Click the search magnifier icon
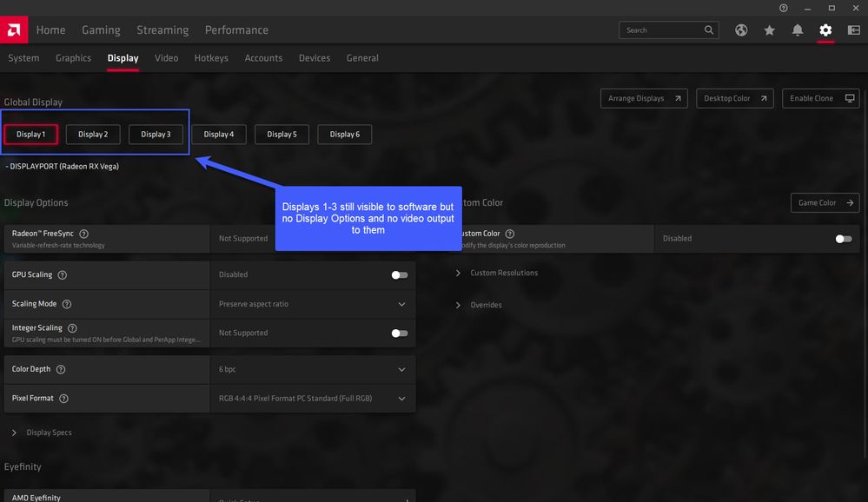868x502 pixels. click(x=709, y=30)
